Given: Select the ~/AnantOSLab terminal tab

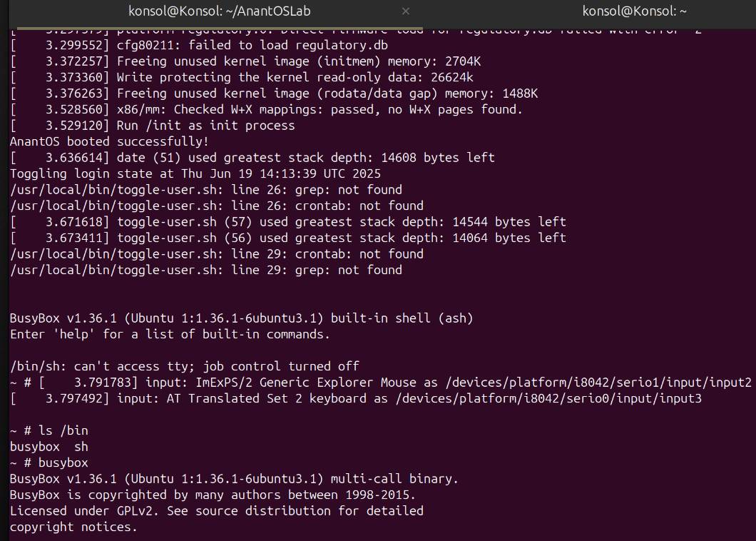Looking at the screenshot, I should [220, 11].
